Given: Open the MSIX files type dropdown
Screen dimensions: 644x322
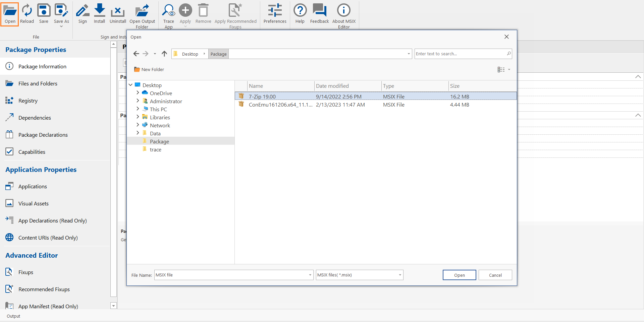Looking at the screenshot, I should (x=400, y=275).
